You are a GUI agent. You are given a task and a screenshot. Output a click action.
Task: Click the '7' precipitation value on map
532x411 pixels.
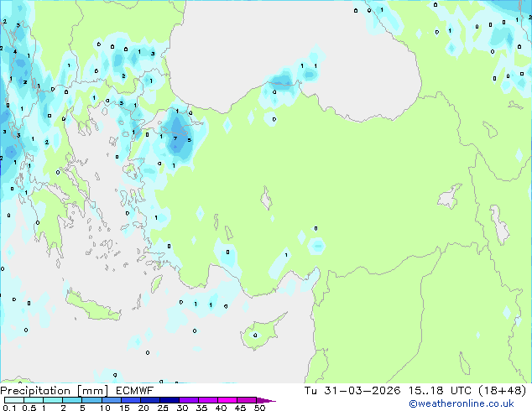click(x=175, y=138)
